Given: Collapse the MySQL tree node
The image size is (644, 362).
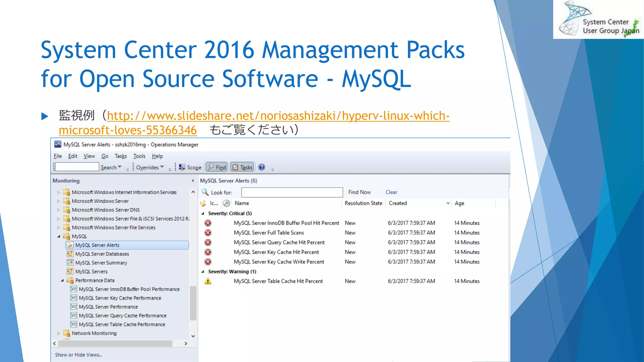Looking at the screenshot, I should [x=58, y=236].
